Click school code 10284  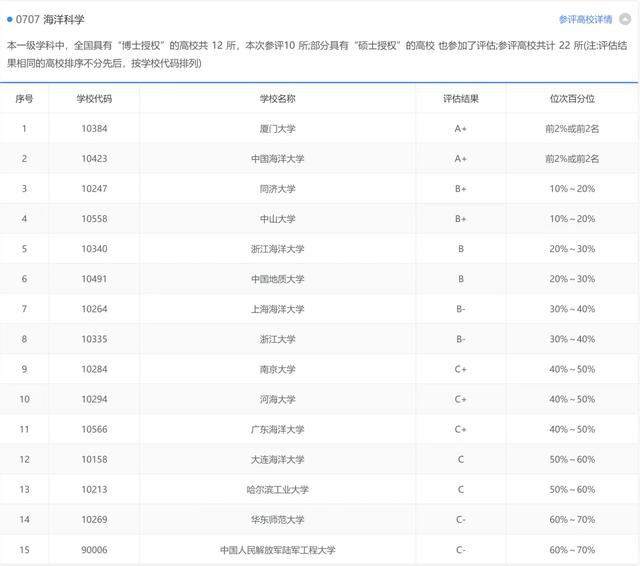point(94,369)
